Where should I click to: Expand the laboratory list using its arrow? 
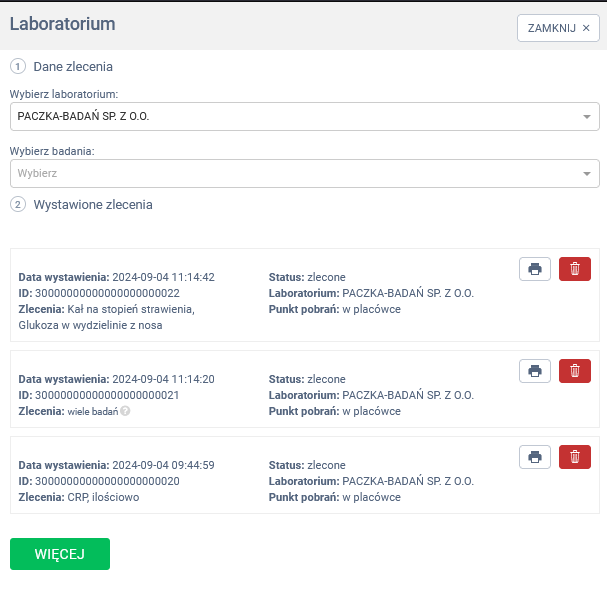pos(587,117)
